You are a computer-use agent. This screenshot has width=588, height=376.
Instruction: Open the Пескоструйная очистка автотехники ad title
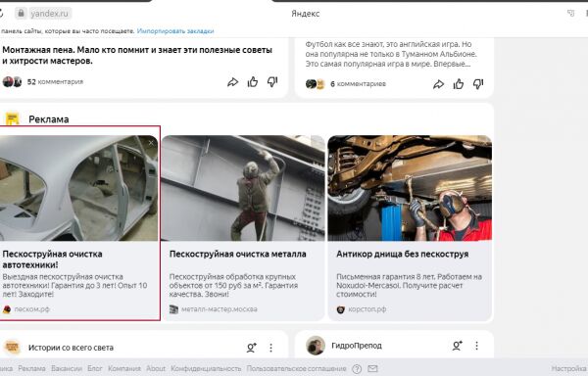(52, 259)
